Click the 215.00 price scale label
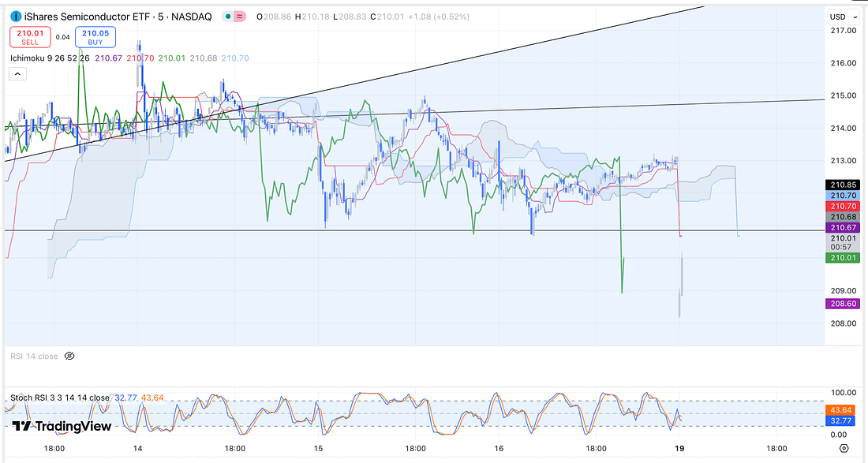The image size is (868, 463). coord(843,95)
